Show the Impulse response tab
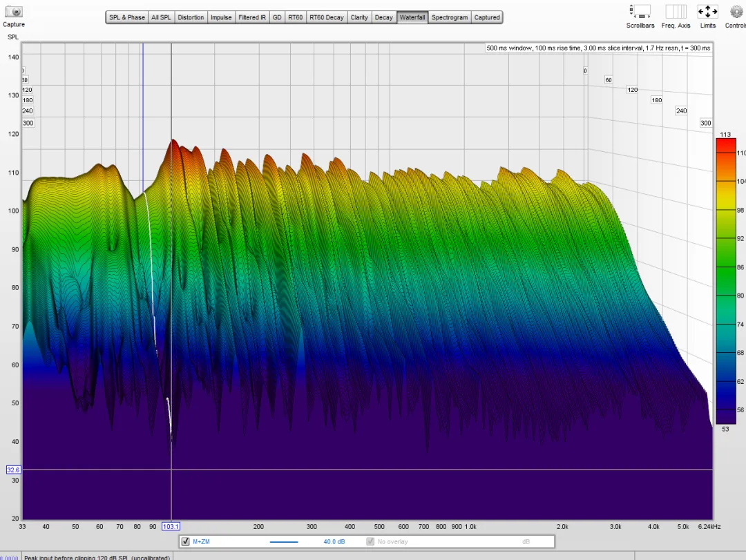The width and height of the screenshot is (746, 560). (x=221, y=17)
